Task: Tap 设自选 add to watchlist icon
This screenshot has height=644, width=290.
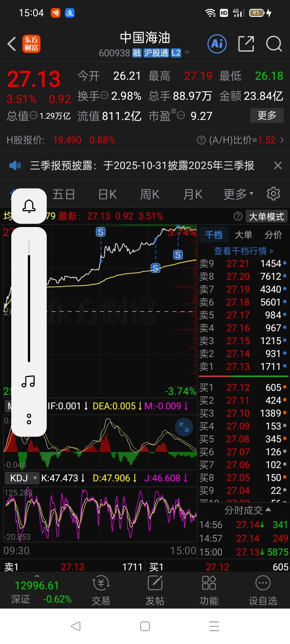Action: point(263,590)
